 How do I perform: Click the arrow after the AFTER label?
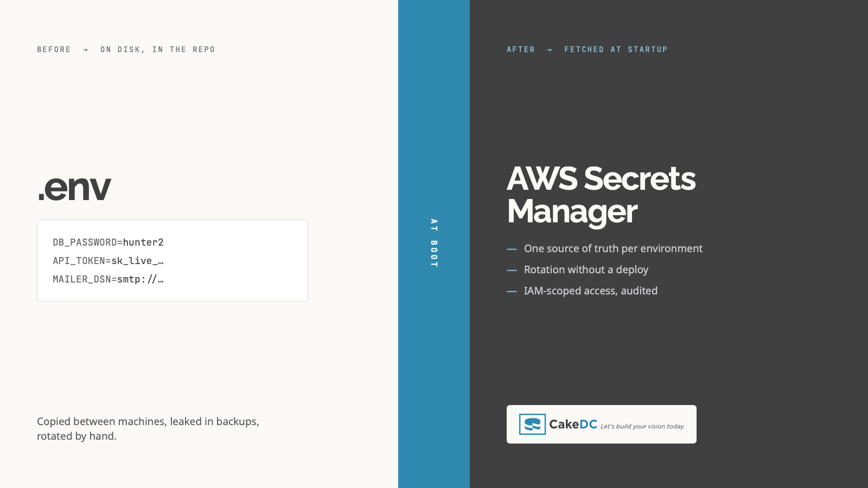[x=550, y=49]
